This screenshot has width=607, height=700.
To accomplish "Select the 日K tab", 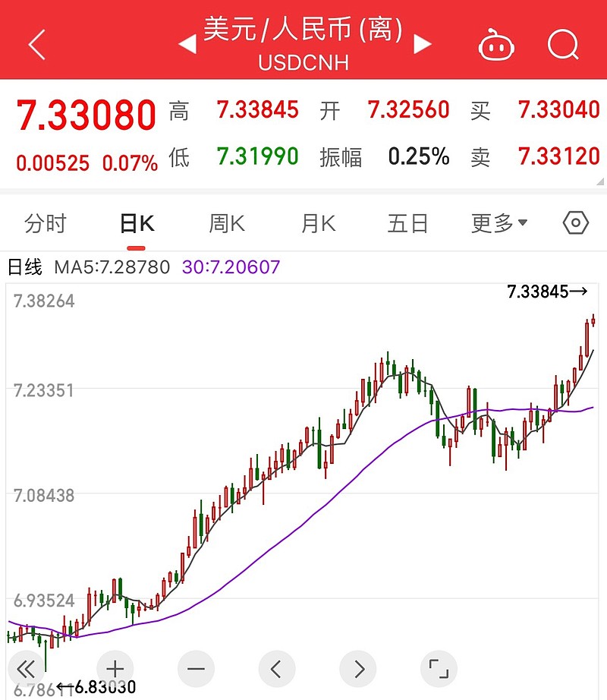I will point(137,223).
